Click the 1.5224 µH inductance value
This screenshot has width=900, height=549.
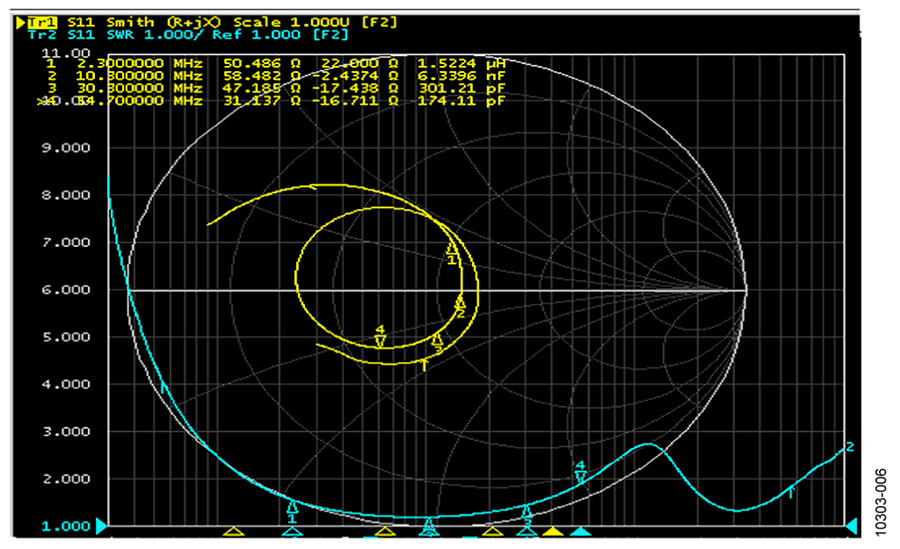pos(461,63)
